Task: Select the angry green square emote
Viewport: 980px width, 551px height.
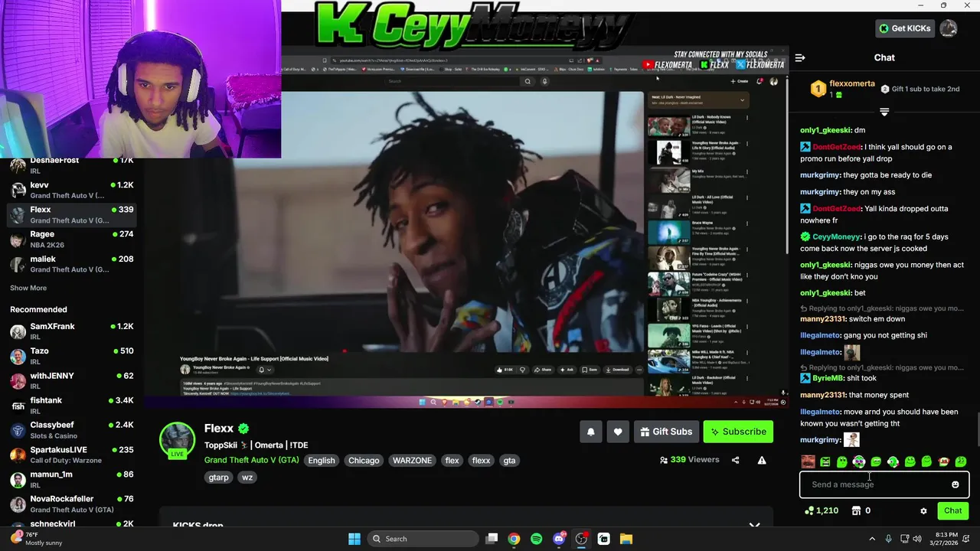Action: click(825, 461)
